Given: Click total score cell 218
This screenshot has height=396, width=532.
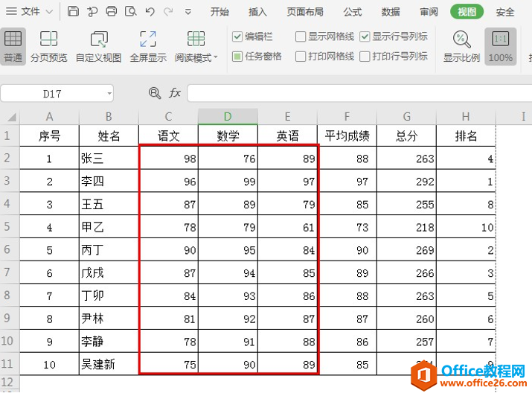Looking at the screenshot, I should pyautogui.click(x=406, y=227).
